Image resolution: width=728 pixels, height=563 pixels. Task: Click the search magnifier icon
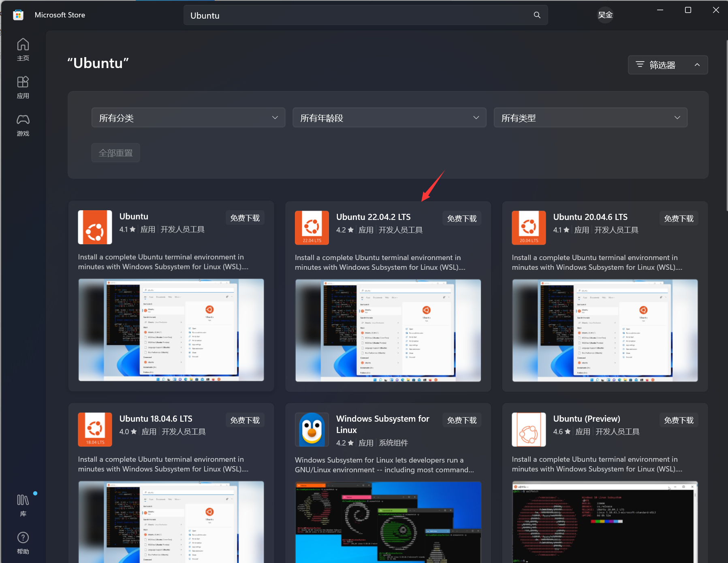tap(537, 15)
